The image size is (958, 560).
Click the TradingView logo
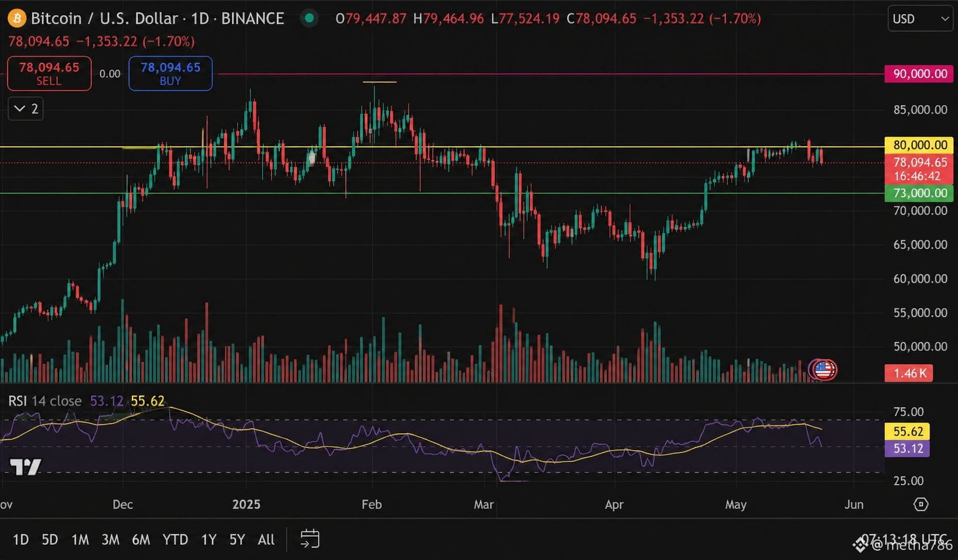pos(26,466)
